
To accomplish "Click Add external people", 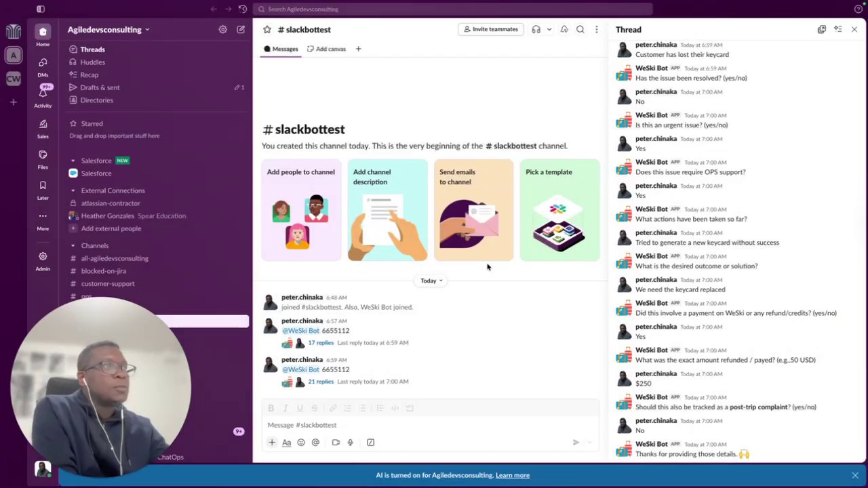I will click(x=111, y=229).
